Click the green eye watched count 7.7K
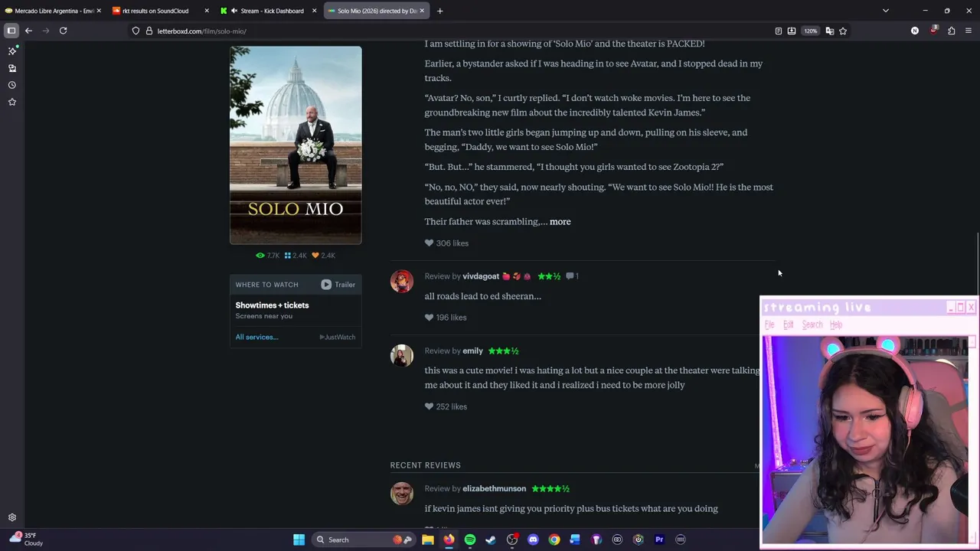The image size is (980, 551). coord(267,256)
